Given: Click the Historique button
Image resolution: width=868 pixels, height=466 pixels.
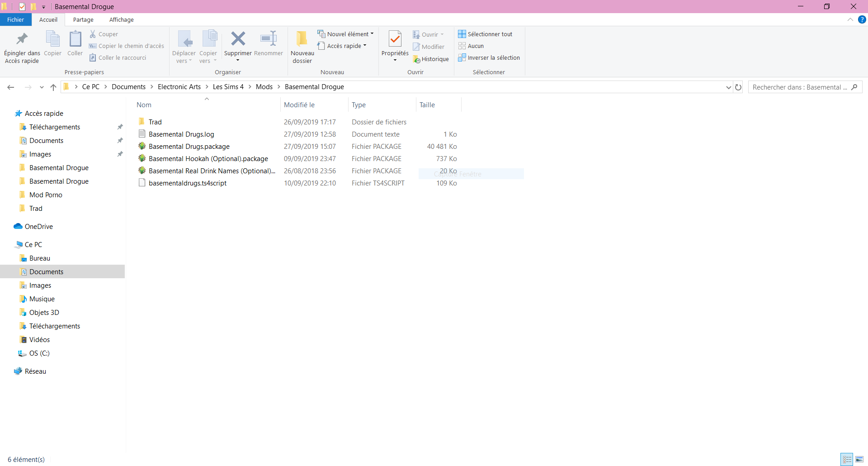Looking at the screenshot, I should point(431,59).
